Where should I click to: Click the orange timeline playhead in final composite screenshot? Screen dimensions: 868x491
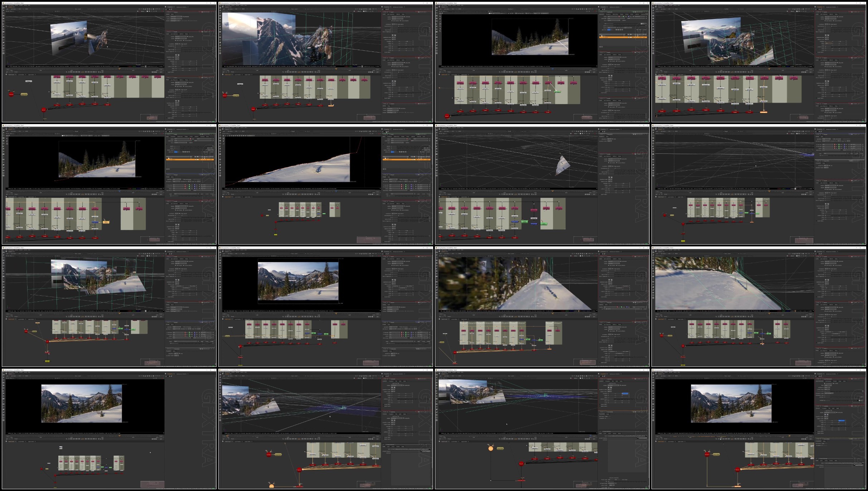point(789,436)
